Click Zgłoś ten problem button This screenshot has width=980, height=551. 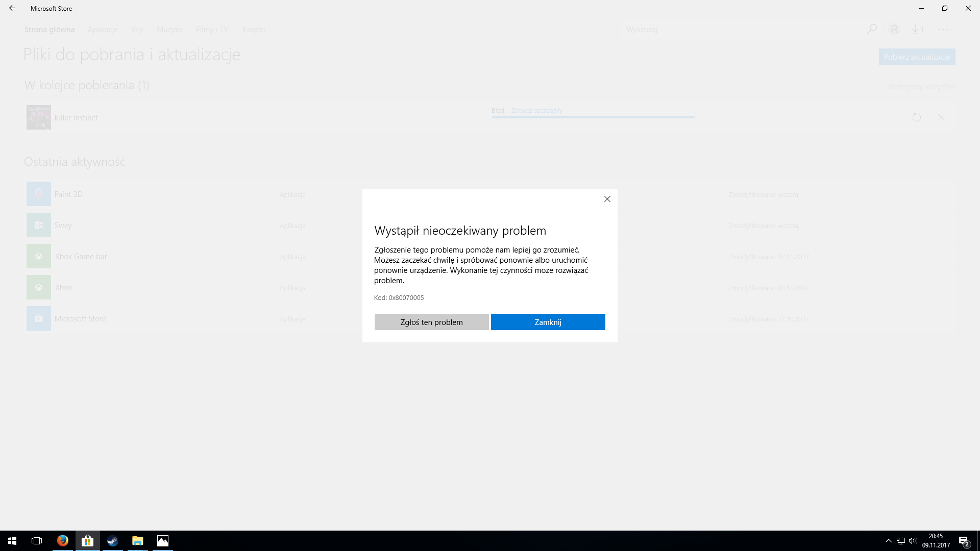[431, 322]
